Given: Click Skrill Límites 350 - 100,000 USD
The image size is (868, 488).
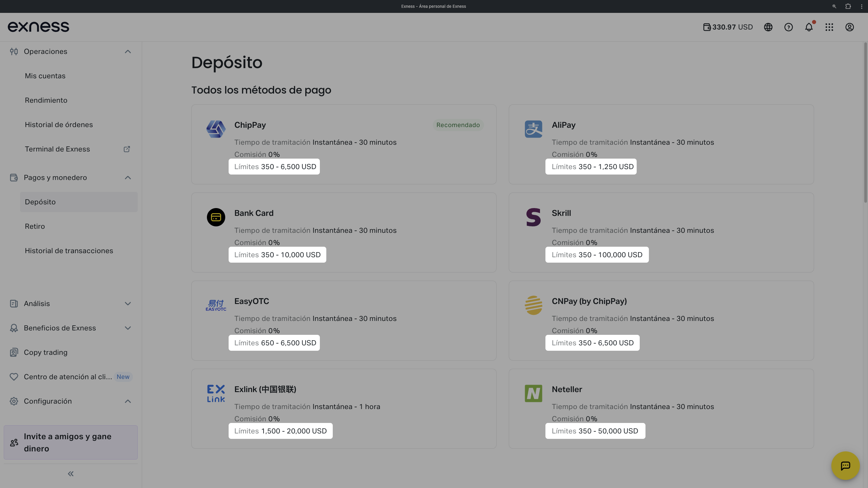Looking at the screenshot, I should click(597, 255).
